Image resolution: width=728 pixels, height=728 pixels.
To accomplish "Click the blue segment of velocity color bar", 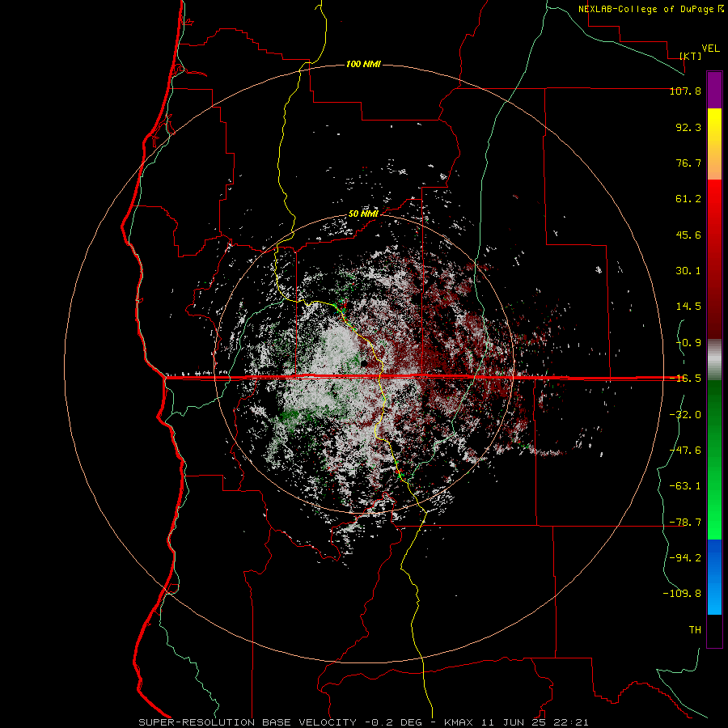I will click(714, 577).
